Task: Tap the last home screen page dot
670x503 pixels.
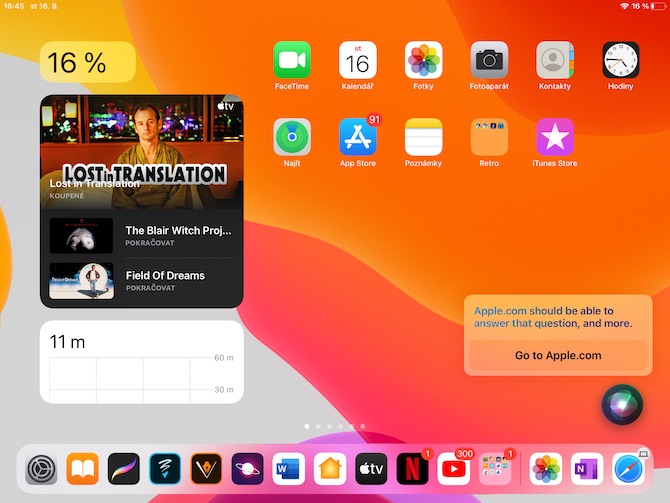Action: [363, 426]
